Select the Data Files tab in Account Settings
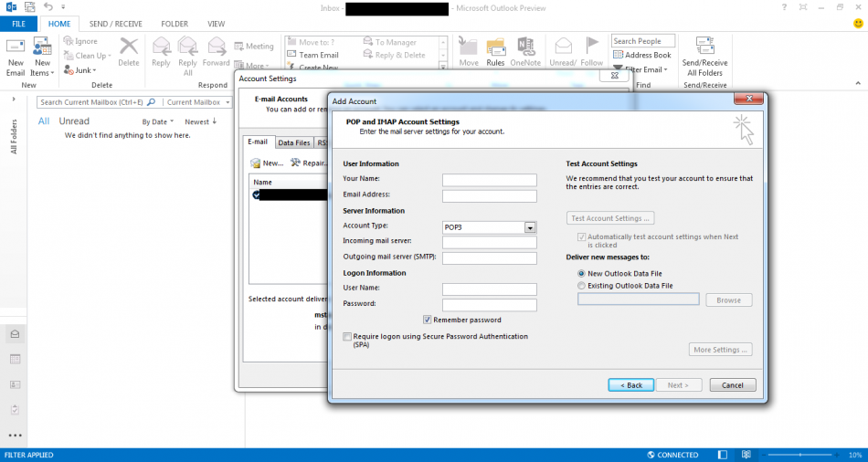Screen dimensions: 868x462 coord(294,142)
